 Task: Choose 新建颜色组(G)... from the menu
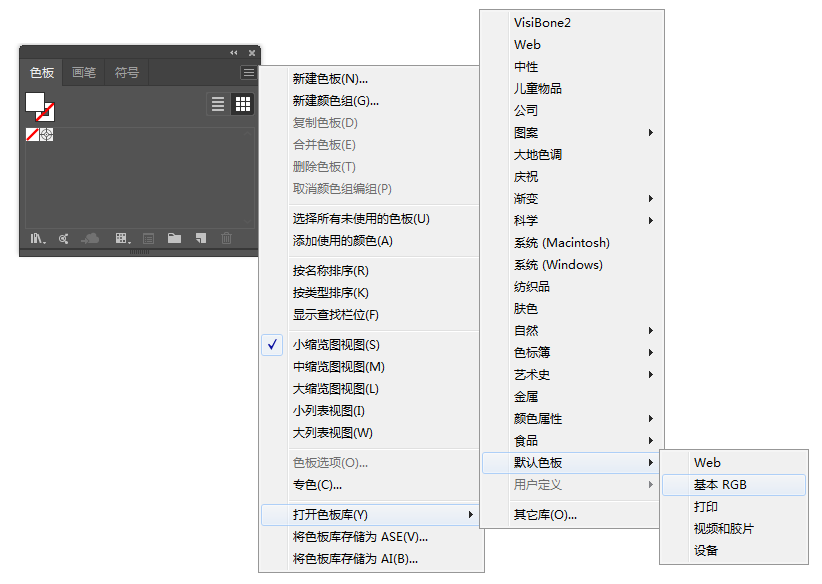click(x=370, y=101)
